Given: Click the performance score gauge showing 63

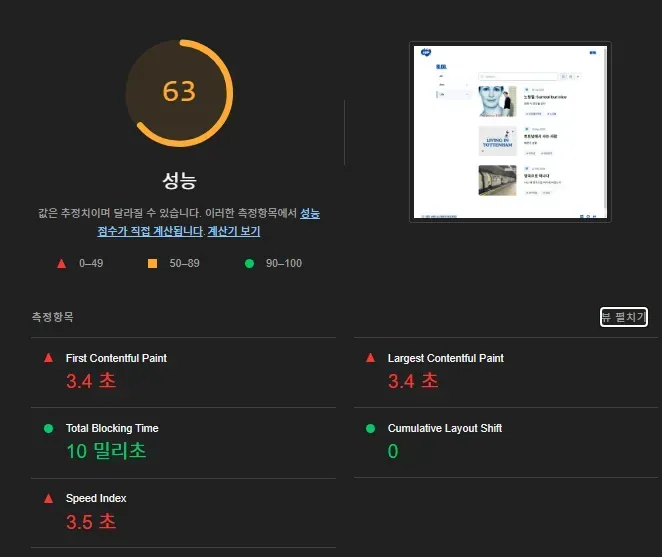Looking at the screenshot, I should pyautogui.click(x=179, y=92).
